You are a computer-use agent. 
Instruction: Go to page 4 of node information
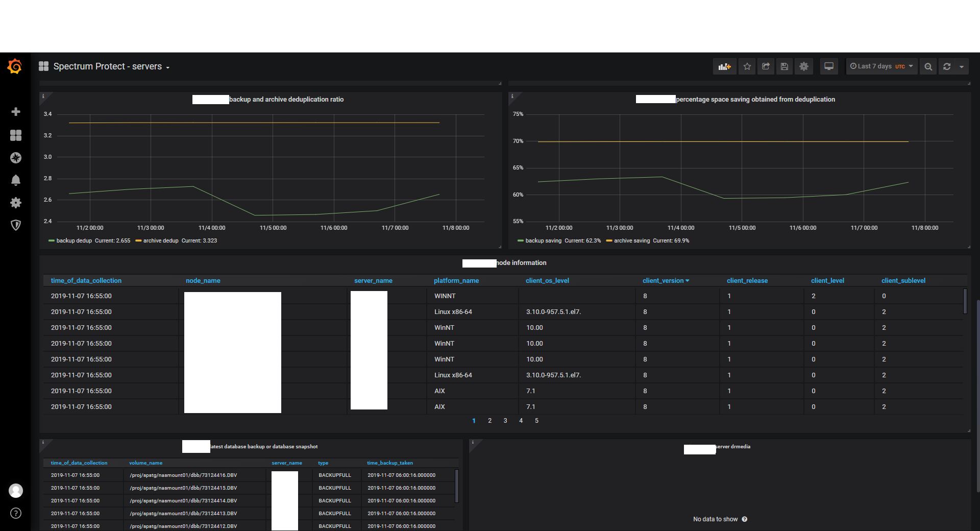tap(521, 421)
